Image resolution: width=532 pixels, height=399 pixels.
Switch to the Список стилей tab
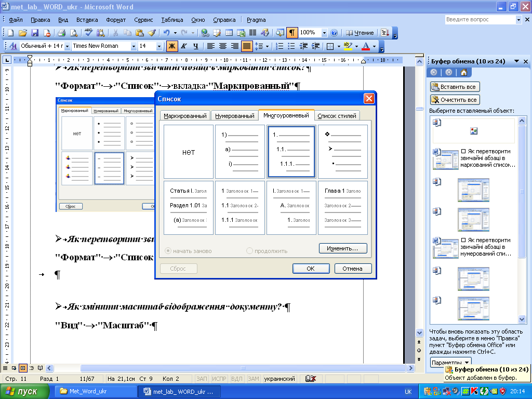[337, 116]
